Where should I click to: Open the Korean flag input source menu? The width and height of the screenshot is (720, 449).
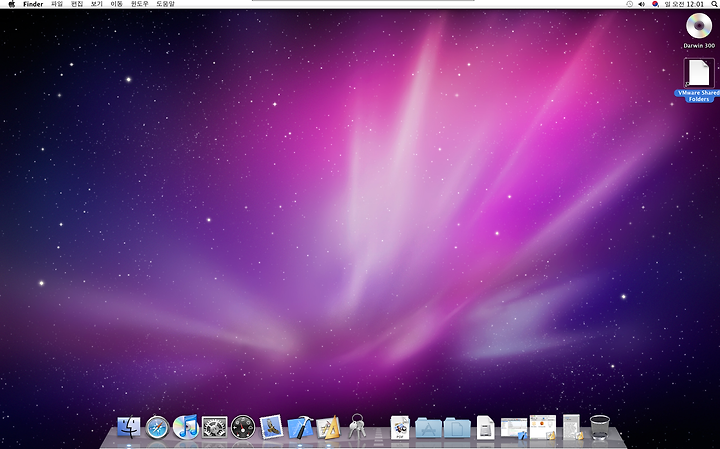tap(655, 4)
